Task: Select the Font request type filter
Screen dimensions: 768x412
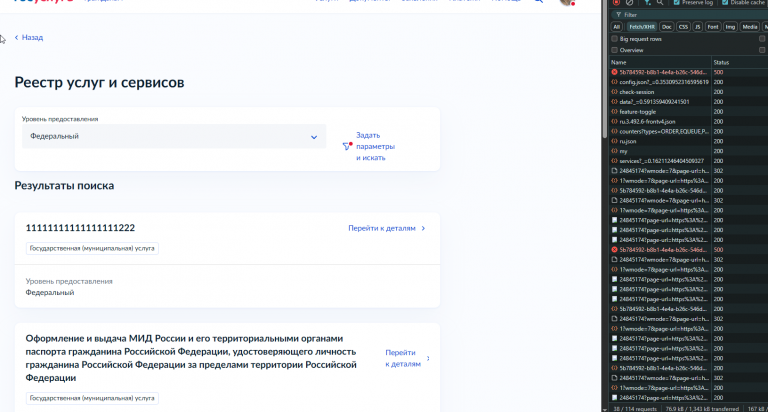Action: [x=713, y=27]
